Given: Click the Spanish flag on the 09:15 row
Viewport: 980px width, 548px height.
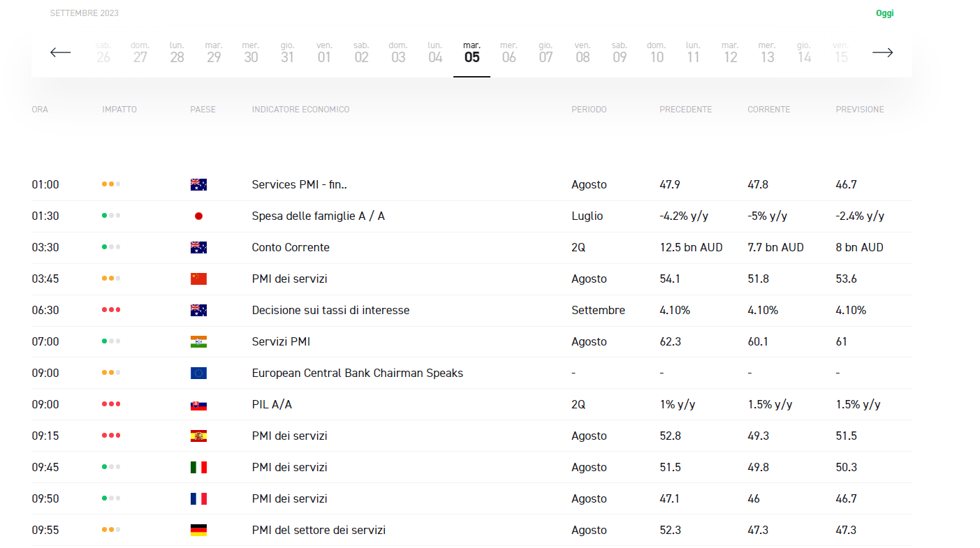Looking at the screenshot, I should (x=198, y=436).
